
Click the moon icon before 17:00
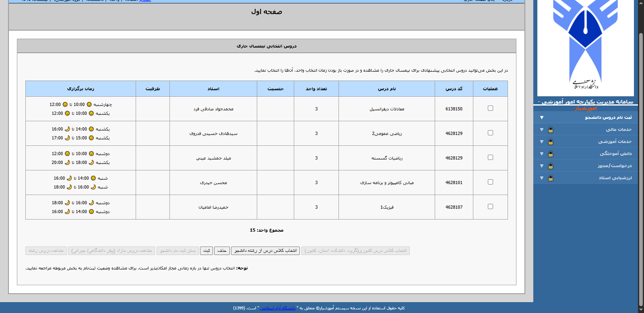coord(67,138)
